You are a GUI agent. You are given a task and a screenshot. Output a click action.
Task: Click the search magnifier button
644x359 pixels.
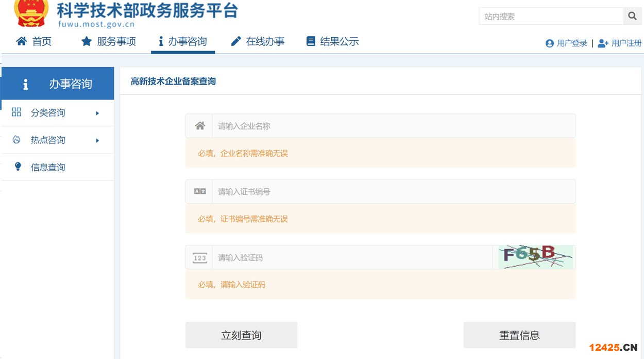coord(632,17)
